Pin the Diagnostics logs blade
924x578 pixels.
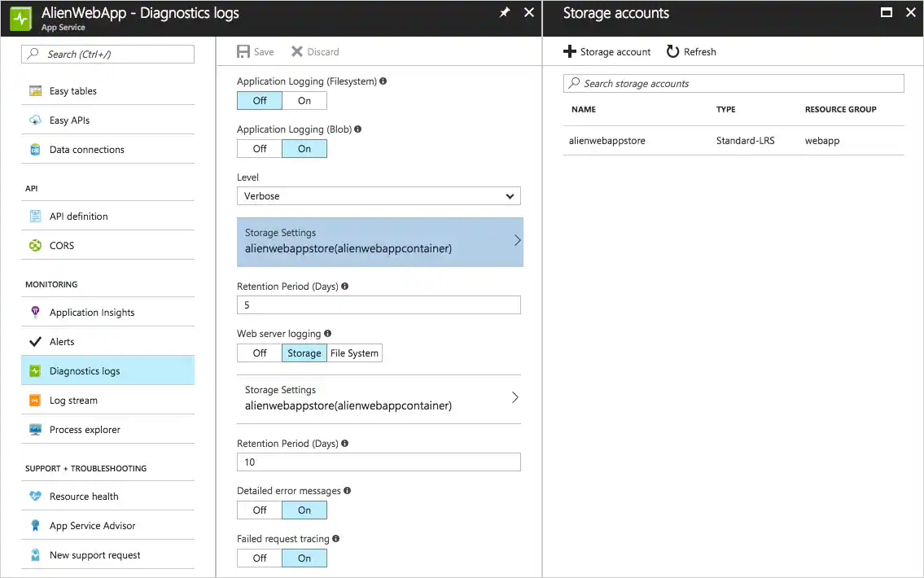click(505, 12)
